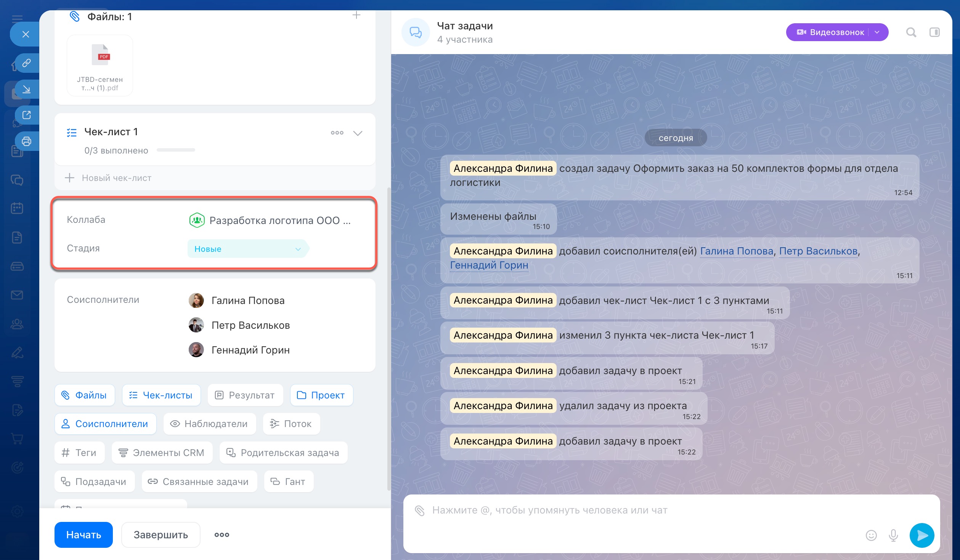Expand the Видеозвонок dropdown arrow

(877, 32)
